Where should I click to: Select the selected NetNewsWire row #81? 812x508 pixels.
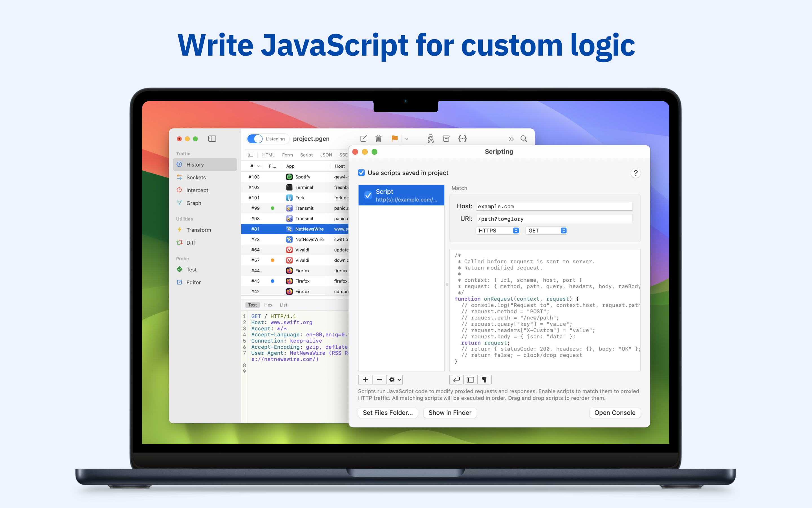(295, 229)
